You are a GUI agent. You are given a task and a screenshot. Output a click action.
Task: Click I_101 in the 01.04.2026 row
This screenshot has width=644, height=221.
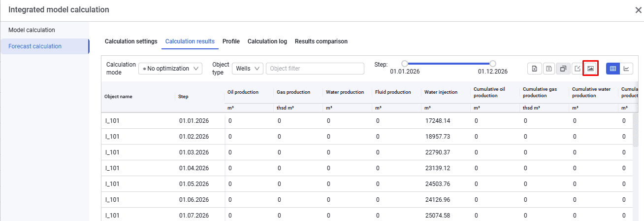click(112, 168)
